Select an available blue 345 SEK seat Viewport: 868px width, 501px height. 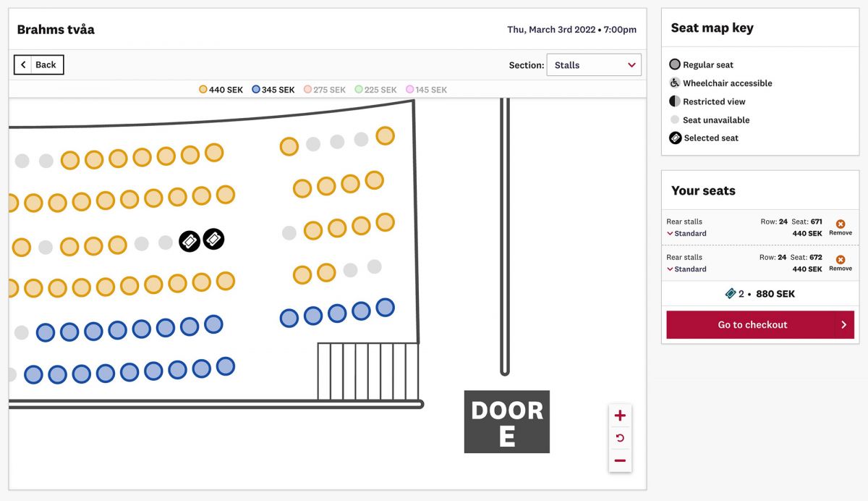point(93,331)
